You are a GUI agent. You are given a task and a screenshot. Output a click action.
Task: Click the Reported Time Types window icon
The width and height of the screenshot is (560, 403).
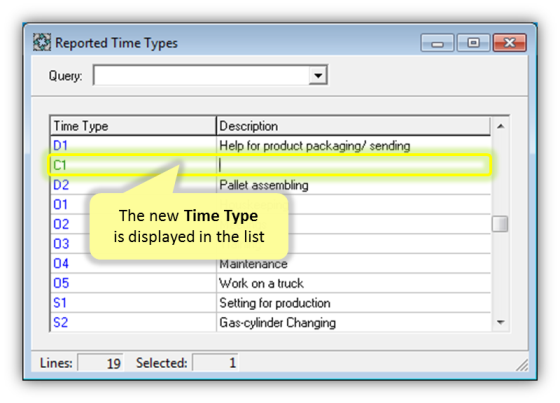coord(42,43)
